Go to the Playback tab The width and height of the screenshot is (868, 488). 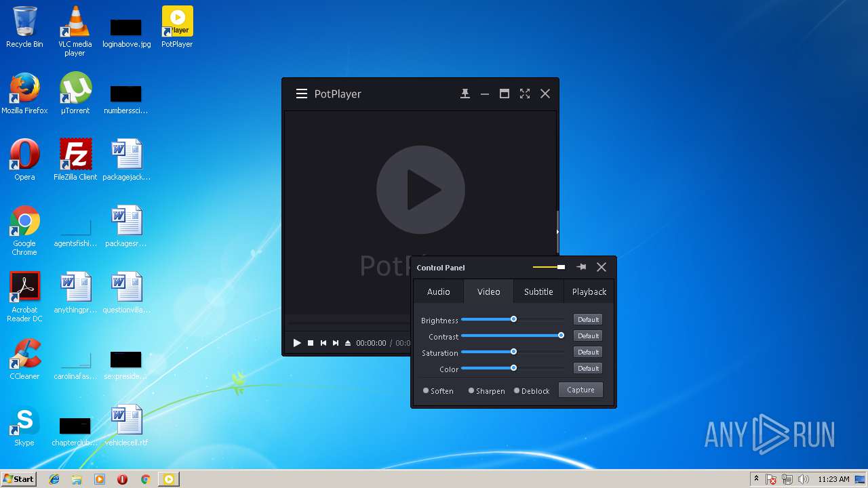coord(589,291)
